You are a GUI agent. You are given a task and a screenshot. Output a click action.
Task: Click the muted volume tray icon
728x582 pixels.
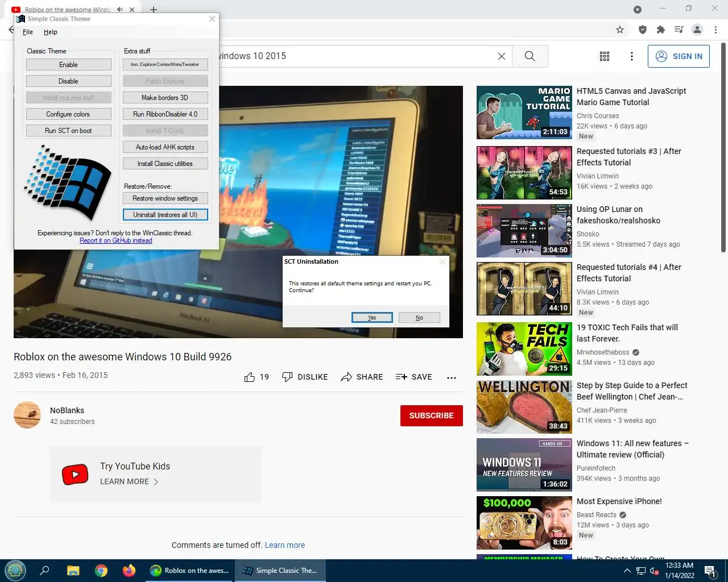654,571
